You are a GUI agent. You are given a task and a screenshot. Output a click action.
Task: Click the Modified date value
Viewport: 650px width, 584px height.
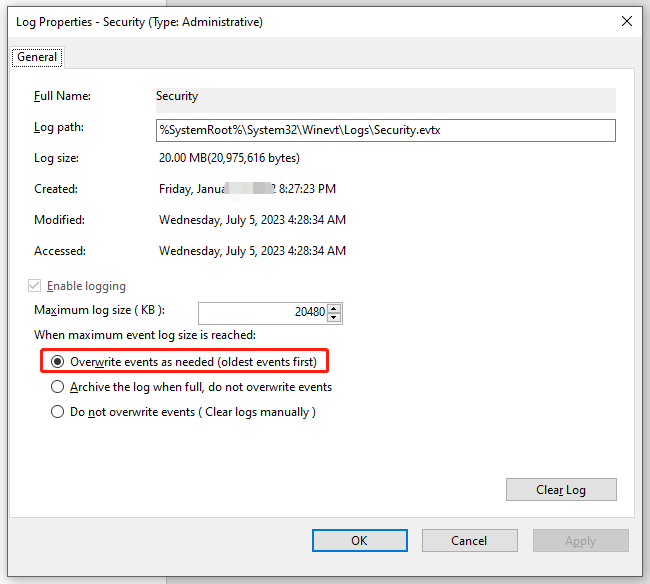pyautogui.click(x=252, y=220)
